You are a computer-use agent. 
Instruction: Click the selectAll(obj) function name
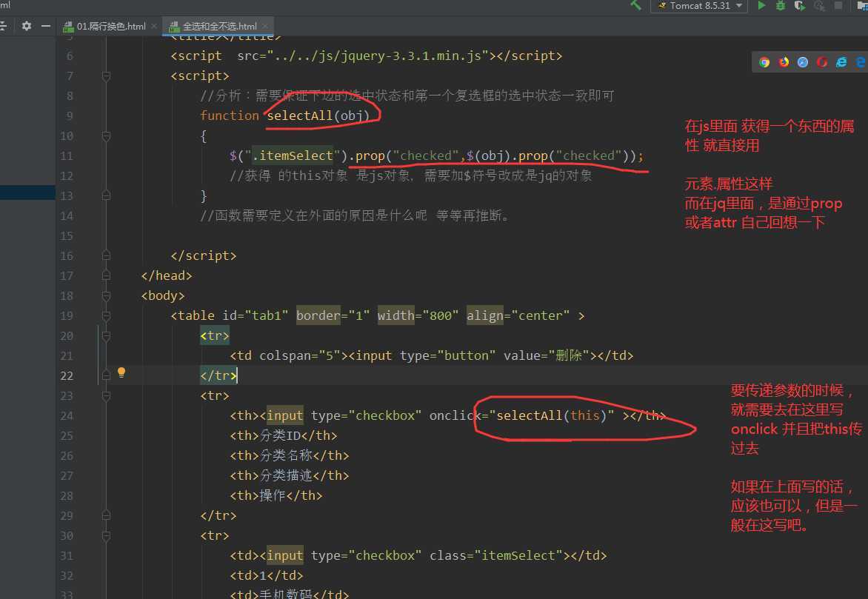point(318,116)
